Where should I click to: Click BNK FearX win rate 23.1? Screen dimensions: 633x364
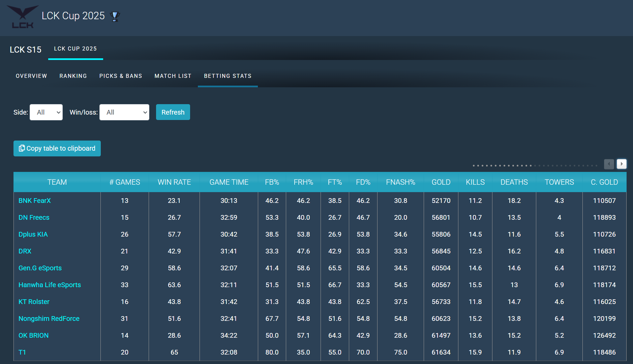point(174,201)
